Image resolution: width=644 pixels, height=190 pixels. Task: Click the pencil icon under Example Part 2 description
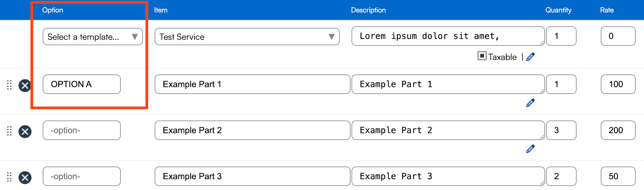(x=530, y=149)
